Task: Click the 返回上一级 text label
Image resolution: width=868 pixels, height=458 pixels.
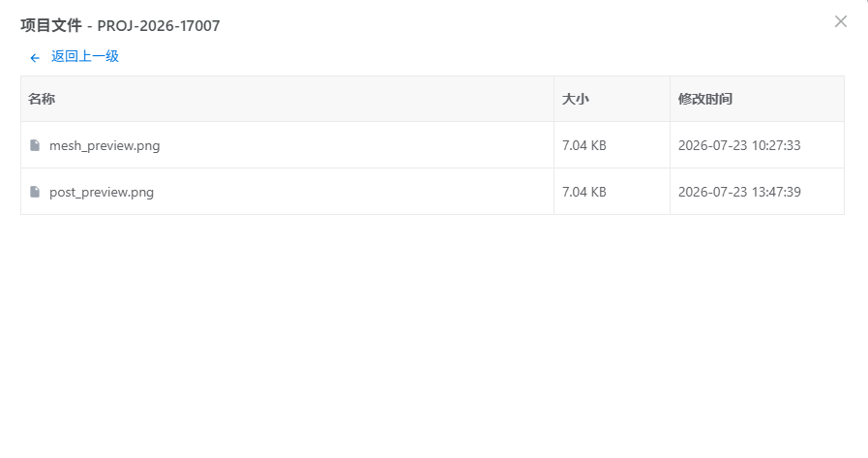Action: pyautogui.click(x=85, y=56)
